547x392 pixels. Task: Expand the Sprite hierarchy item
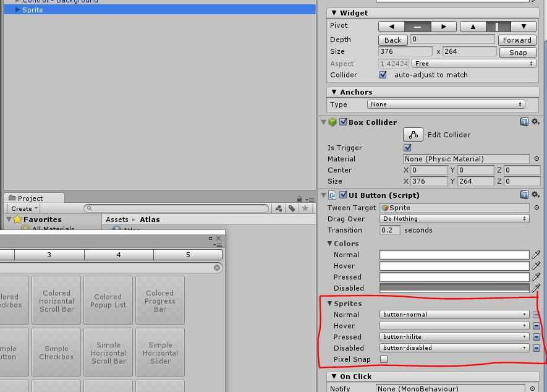[17, 10]
